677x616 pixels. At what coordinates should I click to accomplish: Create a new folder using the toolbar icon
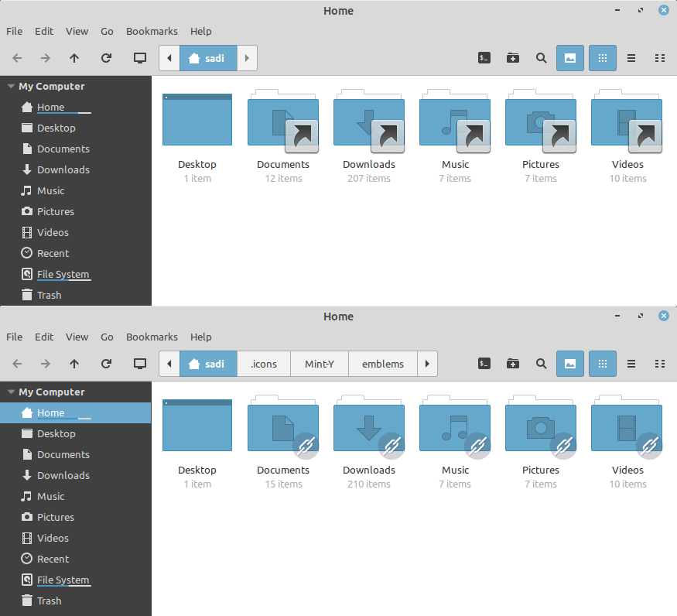click(x=512, y=58)
